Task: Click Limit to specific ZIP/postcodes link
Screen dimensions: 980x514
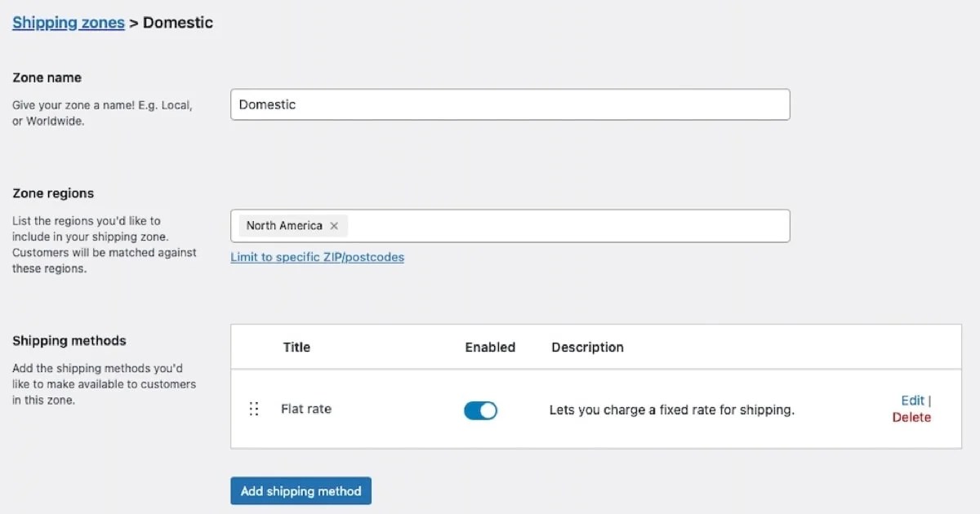Action: 317,257
